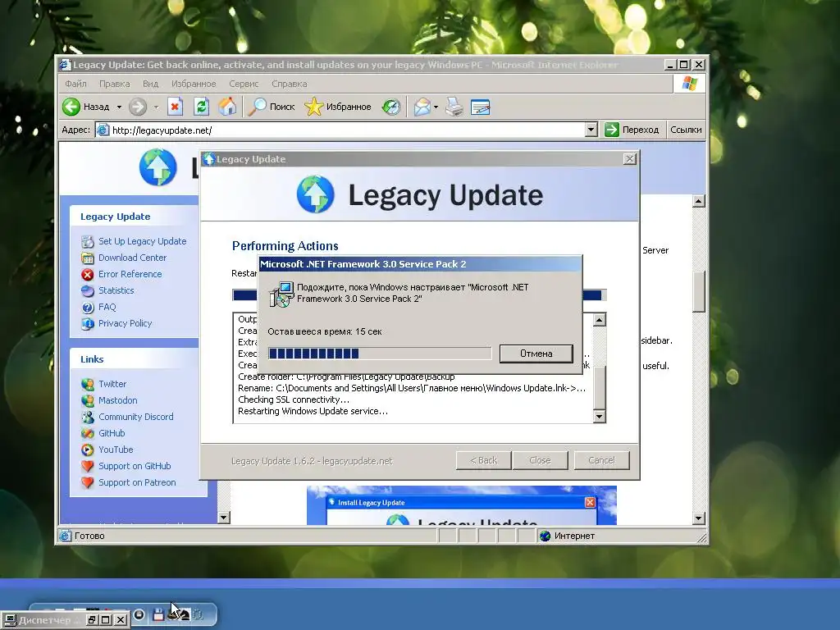Image resolution: width=840 pixels, height=630 pixels.
Task: Open the Избранное menu in the menu bar
Action: coord(194,84)
